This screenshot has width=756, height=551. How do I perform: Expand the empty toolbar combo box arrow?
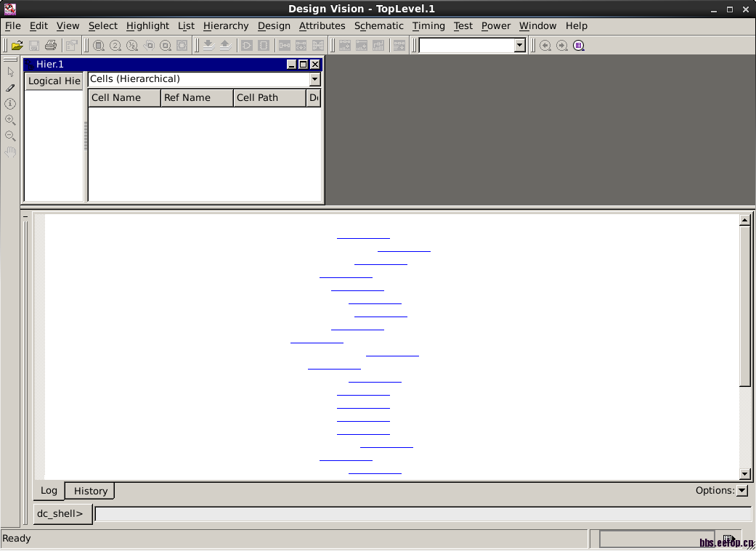click(519, 45)
